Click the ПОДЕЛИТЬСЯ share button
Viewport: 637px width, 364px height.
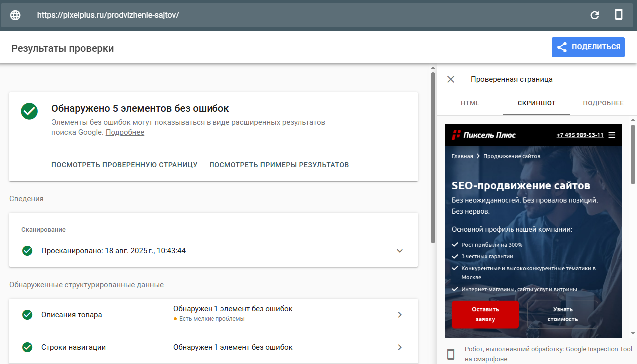coord(588,47)
